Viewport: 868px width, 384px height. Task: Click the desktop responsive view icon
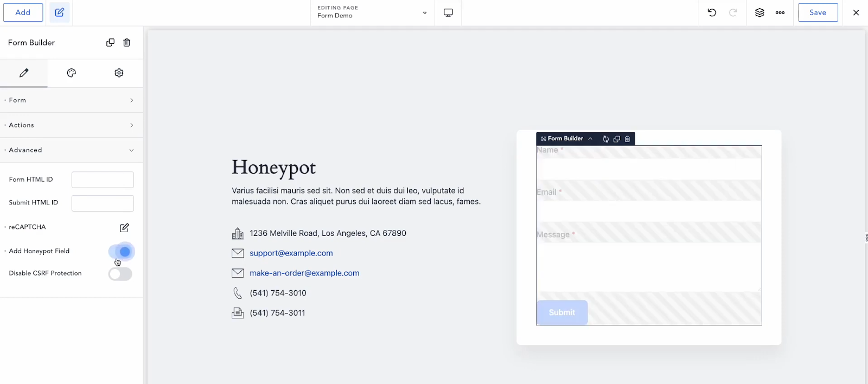(448, 12)
